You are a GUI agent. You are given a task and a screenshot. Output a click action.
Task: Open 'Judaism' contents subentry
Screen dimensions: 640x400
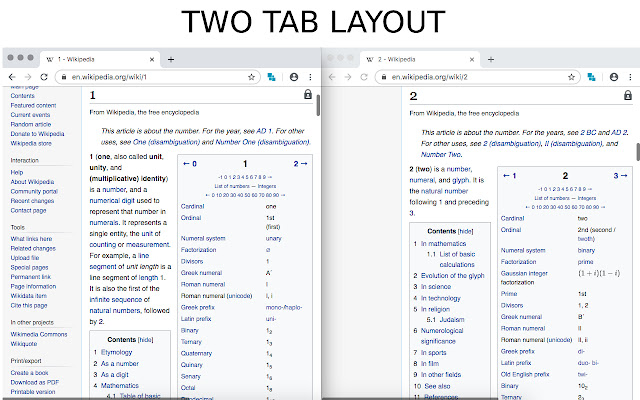(x=452, y=319)
